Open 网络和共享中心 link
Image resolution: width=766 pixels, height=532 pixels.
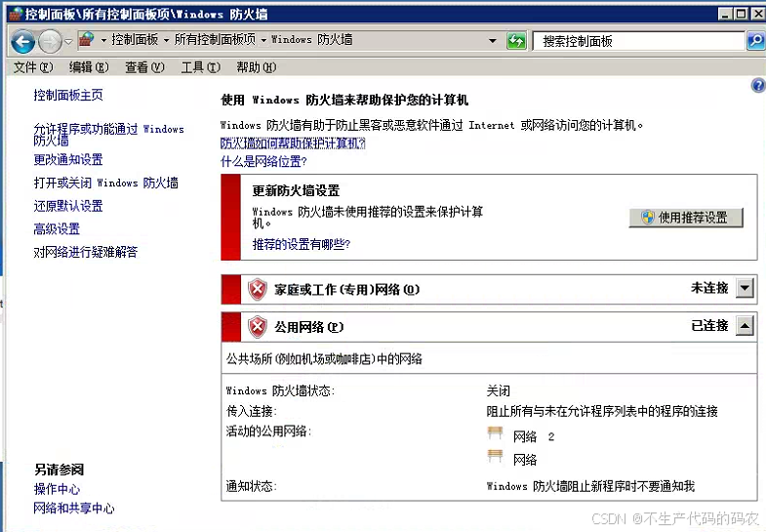pyautogui.click(x=74, y=508)
